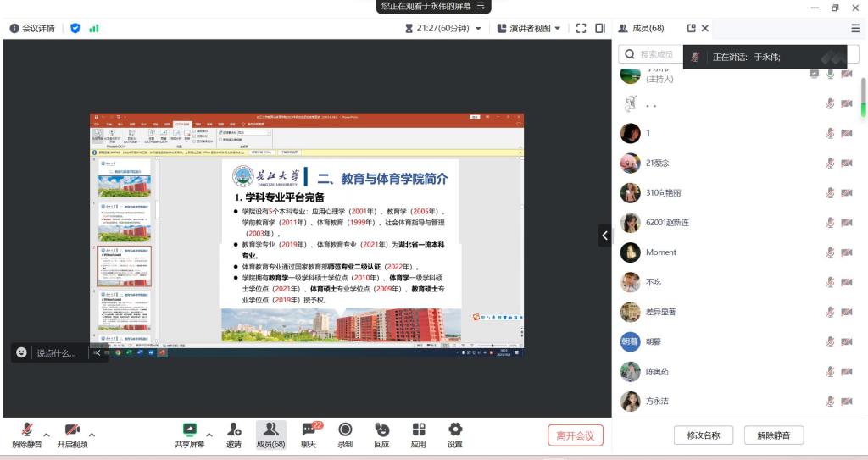This screenshot has width=868, height=460.
Task: Open 会议详情 meeting details
Action: click(32, 28)
